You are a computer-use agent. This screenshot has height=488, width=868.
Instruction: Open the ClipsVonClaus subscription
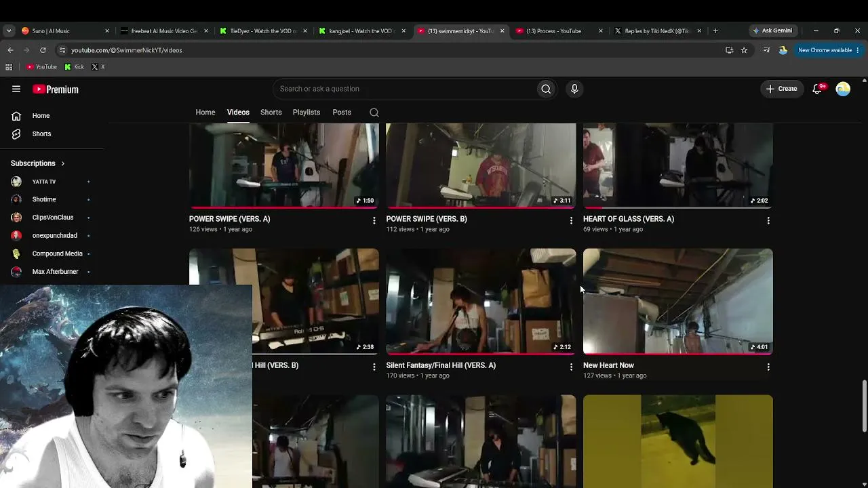52,218
